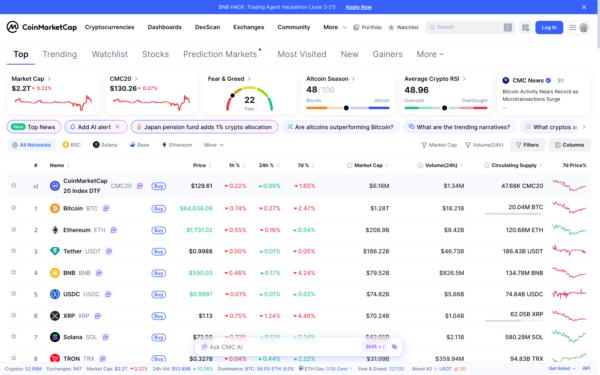The image size is (600, 375).
Task: Toggle the Tether watchlist star
Action: coord(14,251)
